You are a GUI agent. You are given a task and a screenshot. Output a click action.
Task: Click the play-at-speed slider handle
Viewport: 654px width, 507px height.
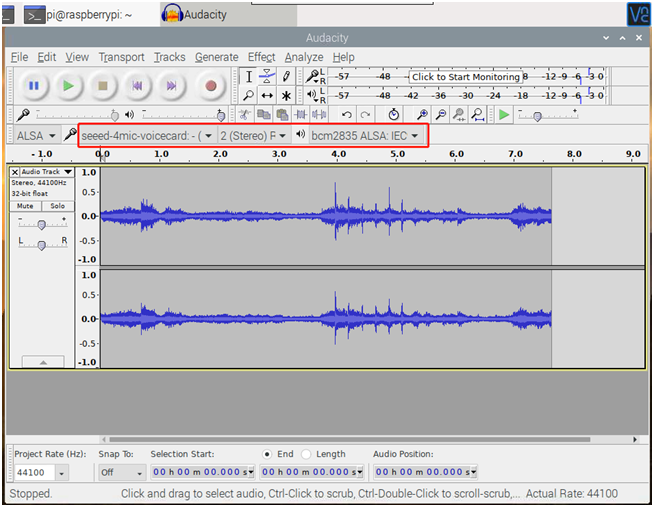tap(538, 116)
